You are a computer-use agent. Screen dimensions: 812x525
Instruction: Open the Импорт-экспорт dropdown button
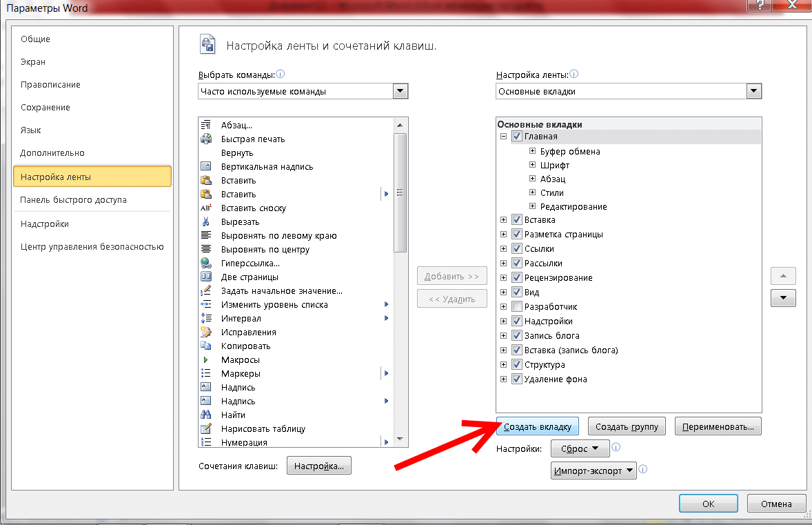click(x=593, y=470)
